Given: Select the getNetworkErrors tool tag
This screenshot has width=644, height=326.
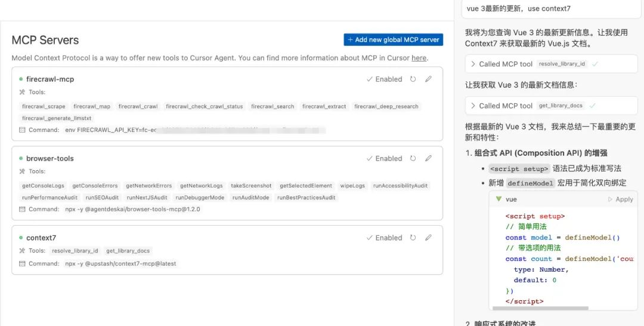Looking at the screenshot, I should tap(148, 186).
